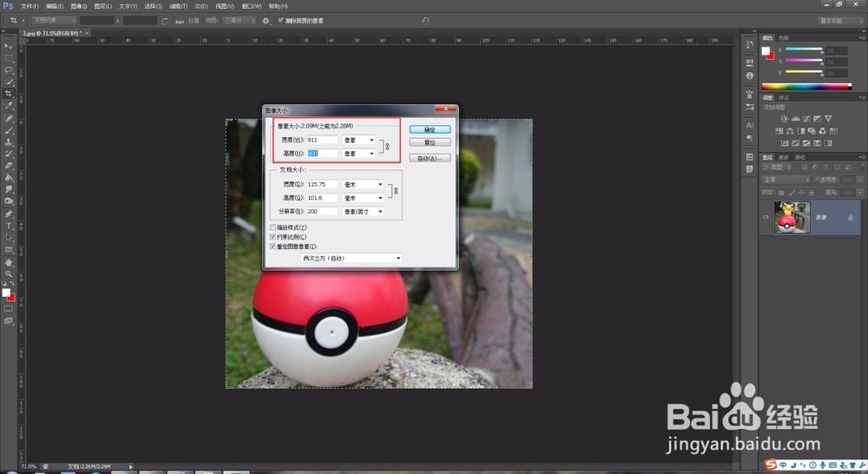Viewport: 868px width, 474px height.
Task: Enable the Scale Styles checkbox (缩放样式)
Action: click(273, 227)
